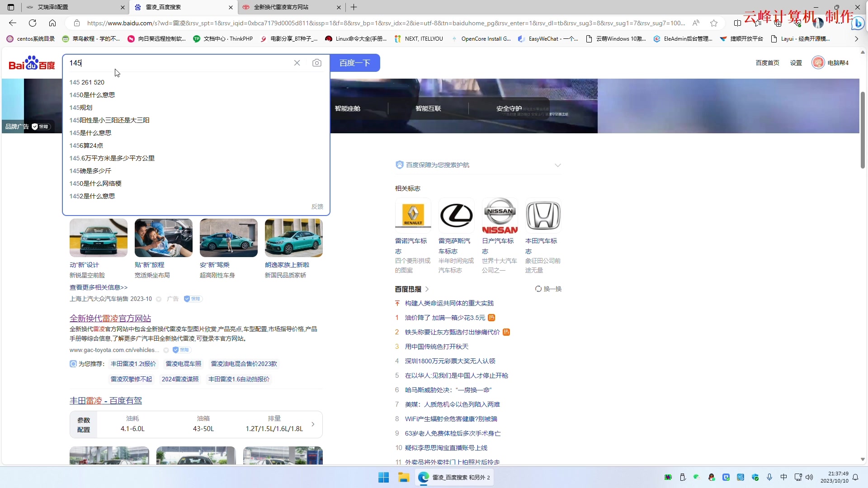868x488 pixels.
Task: Select suggestion 145规划
Action: coord(196,108)
